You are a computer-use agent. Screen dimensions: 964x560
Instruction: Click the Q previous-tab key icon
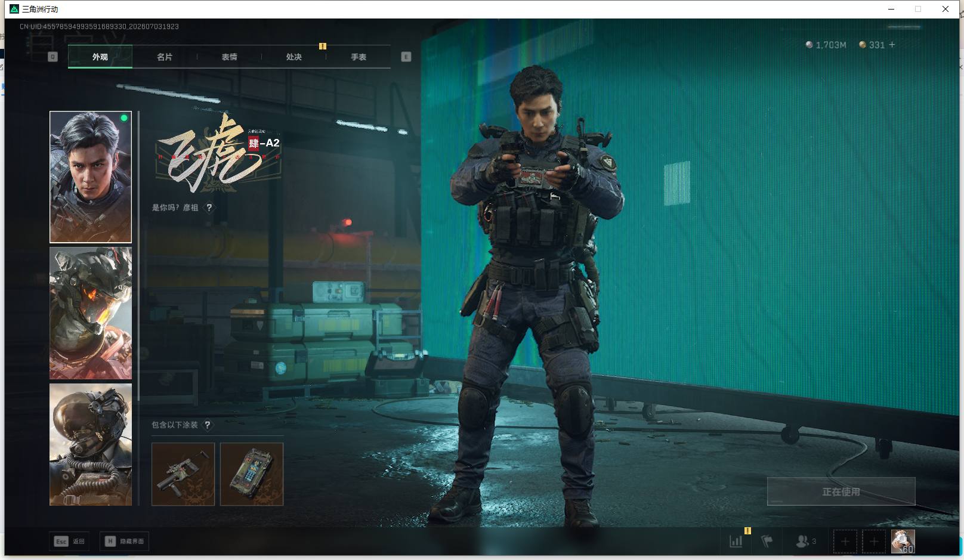(52, 57)
